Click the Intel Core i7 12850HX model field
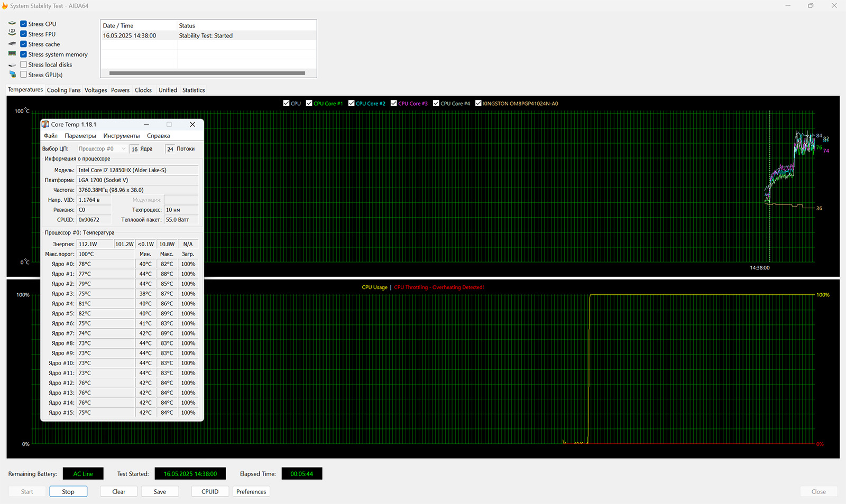The height and width of the screenshot is (504, 846). tap(137, 170)
